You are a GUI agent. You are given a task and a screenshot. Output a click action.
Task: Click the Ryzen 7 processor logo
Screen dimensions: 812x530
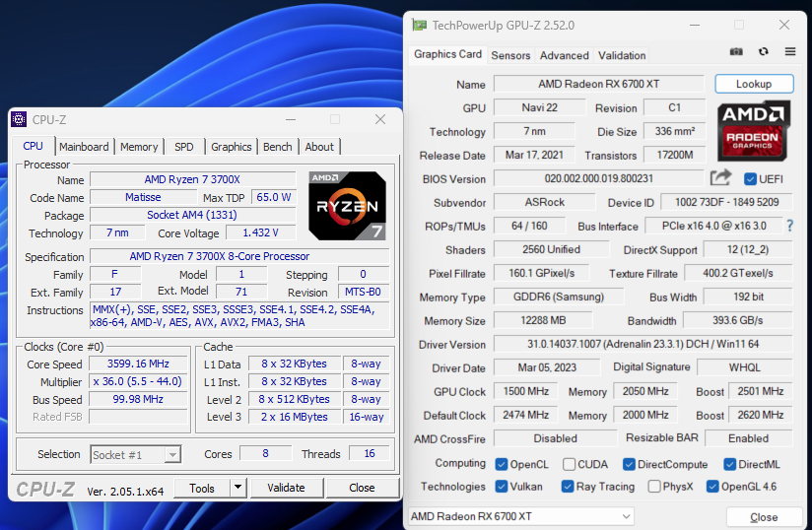pyautogui.click(x=347, y=206)
